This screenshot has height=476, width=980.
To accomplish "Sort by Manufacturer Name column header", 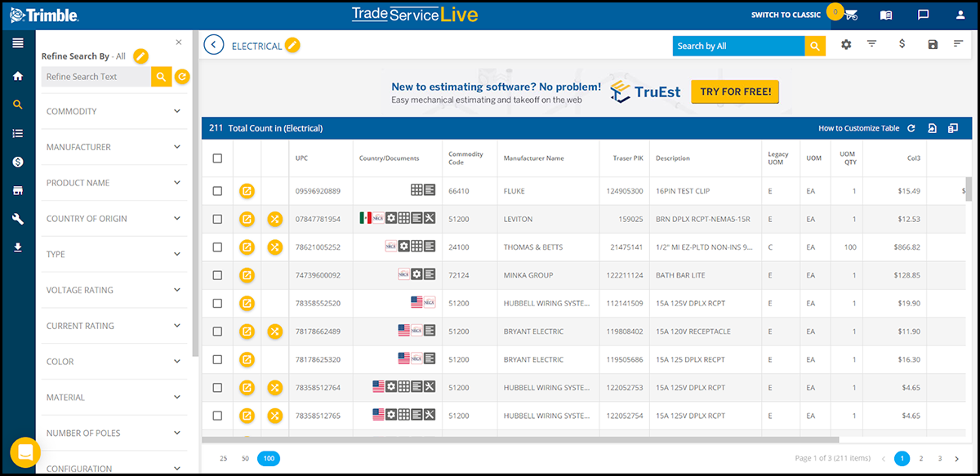I will pyautogui.click(x=533, y=158).
